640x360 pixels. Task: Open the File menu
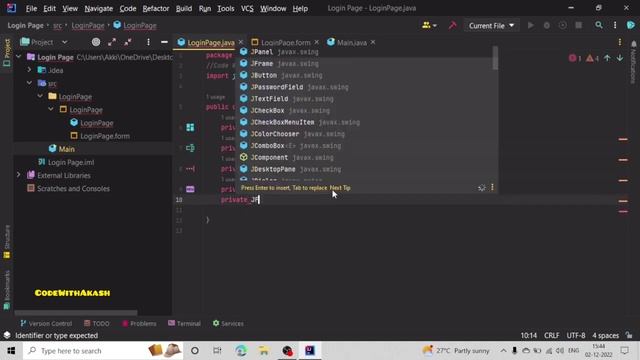pyautogui.click(x=31, y=8)
